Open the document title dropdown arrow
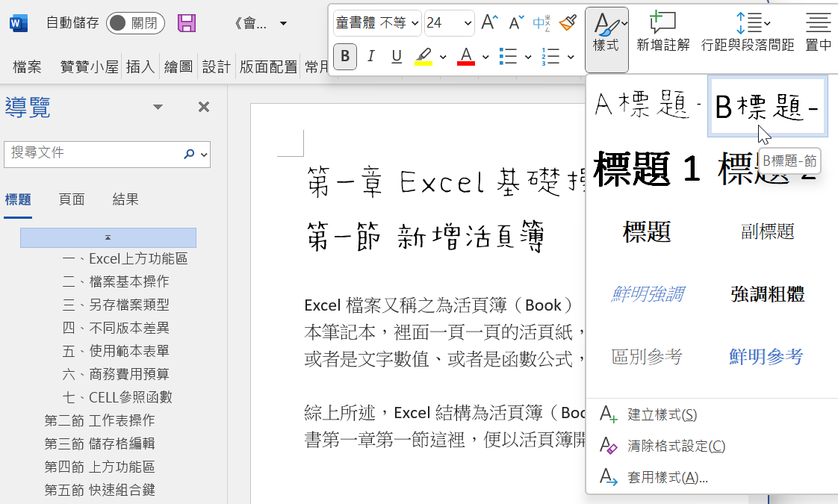Image resolution: width=838 pixels, height=504 pixels. pyautogui.click(x=284, y=23)
